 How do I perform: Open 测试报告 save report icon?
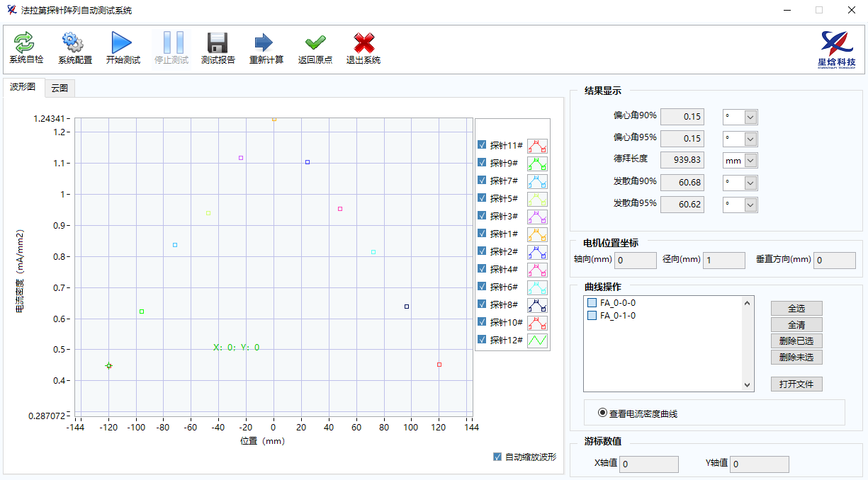pos(218,44)
